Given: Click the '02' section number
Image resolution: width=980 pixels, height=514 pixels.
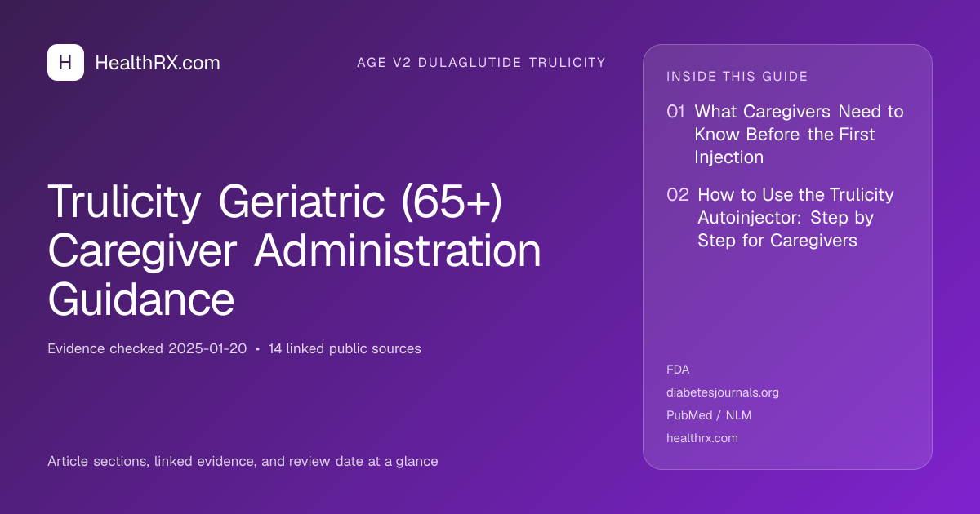Looking at the screenshot, I should click(677, 195).
